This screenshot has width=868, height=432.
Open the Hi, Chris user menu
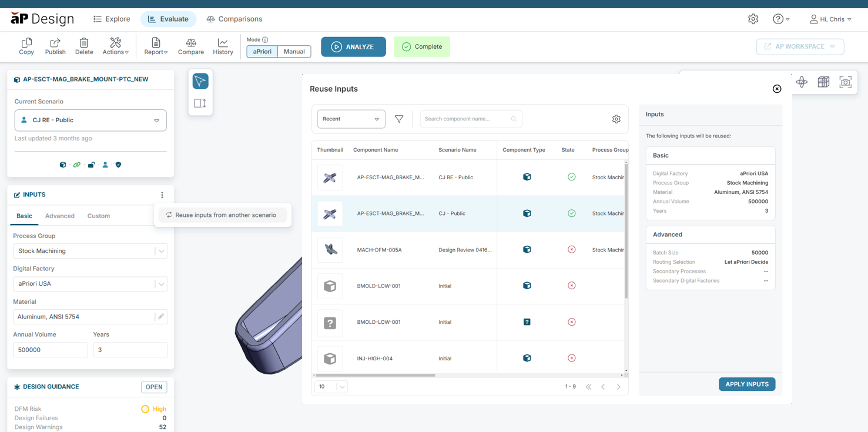830,19
